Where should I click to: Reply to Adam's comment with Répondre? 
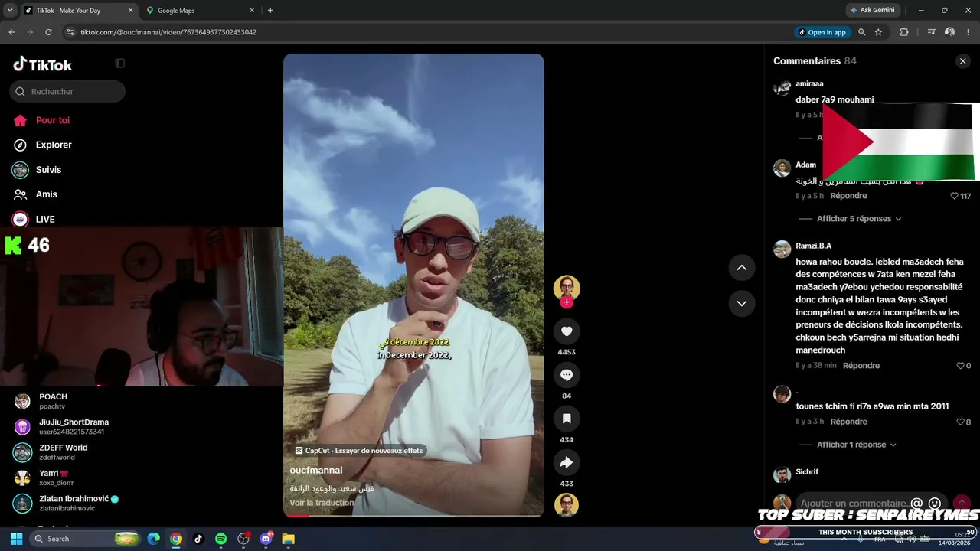click(x=848, y=196)
